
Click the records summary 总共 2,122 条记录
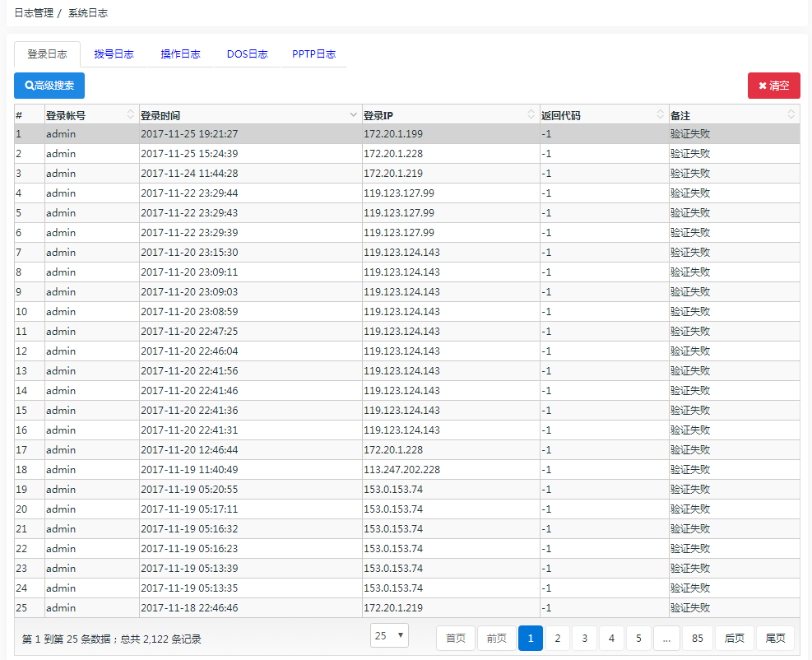[160, 639]
